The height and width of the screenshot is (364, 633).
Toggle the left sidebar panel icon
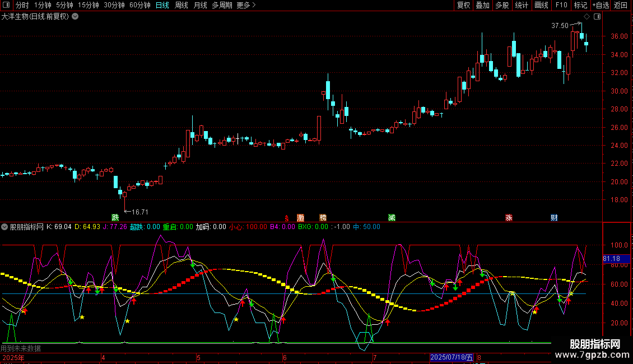coord(6,6)
